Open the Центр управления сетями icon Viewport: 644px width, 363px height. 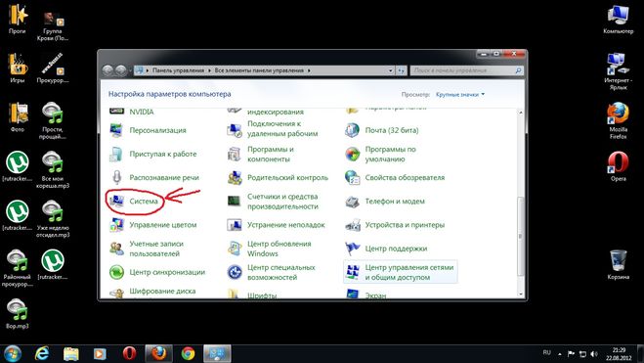[353, 272]
